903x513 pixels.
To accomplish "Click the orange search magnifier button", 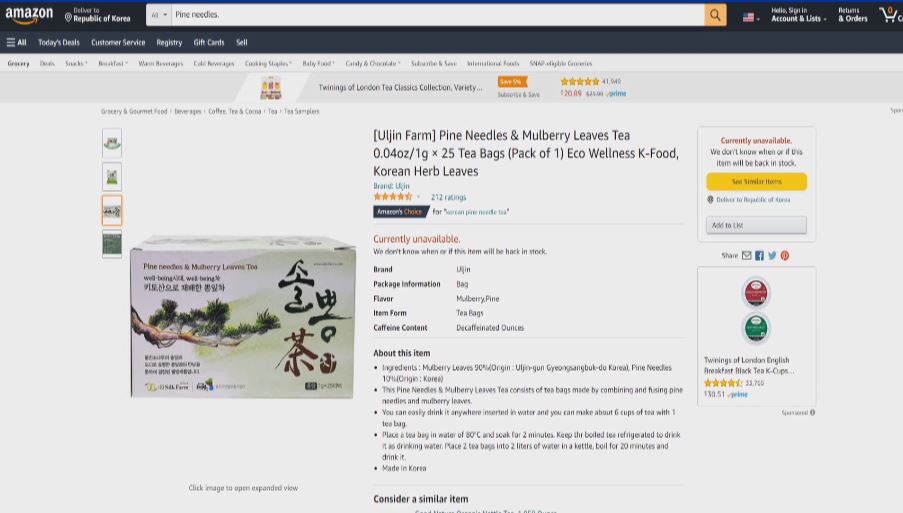I will (x=715, y=15).
